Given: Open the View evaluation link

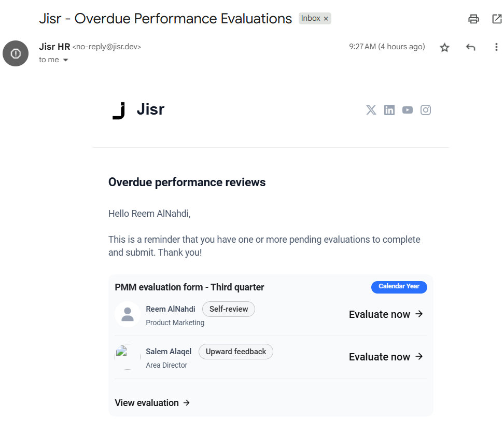Looking at the screenshot, I should tap(152, 403).
